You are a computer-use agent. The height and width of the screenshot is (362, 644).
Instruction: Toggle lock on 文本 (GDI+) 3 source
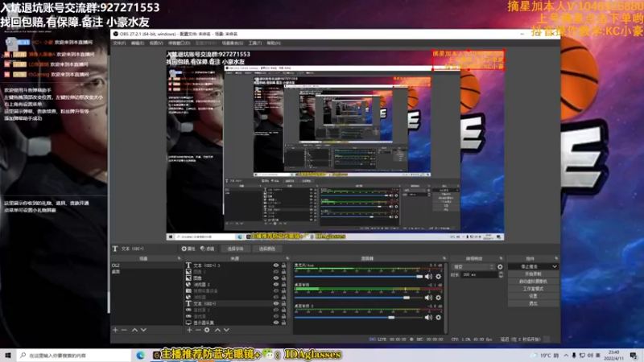click(283, 265)
